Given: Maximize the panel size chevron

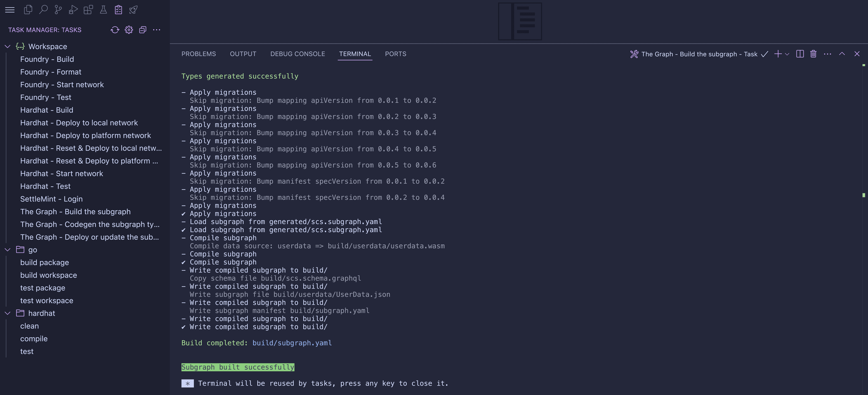Looking at the screenshot, I should coord(842,54).
